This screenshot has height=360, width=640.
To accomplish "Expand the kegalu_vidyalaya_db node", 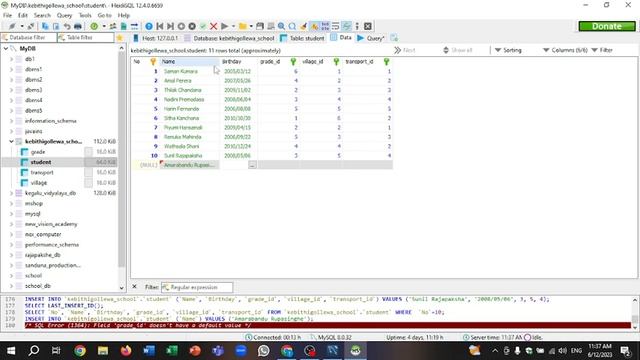I will (11, 193).
